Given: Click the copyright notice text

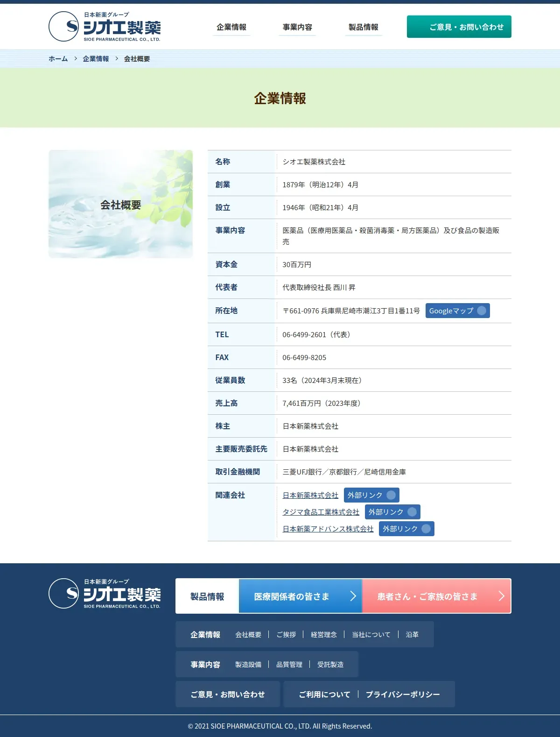Looking at the screenshot, I should click(280, 726).
